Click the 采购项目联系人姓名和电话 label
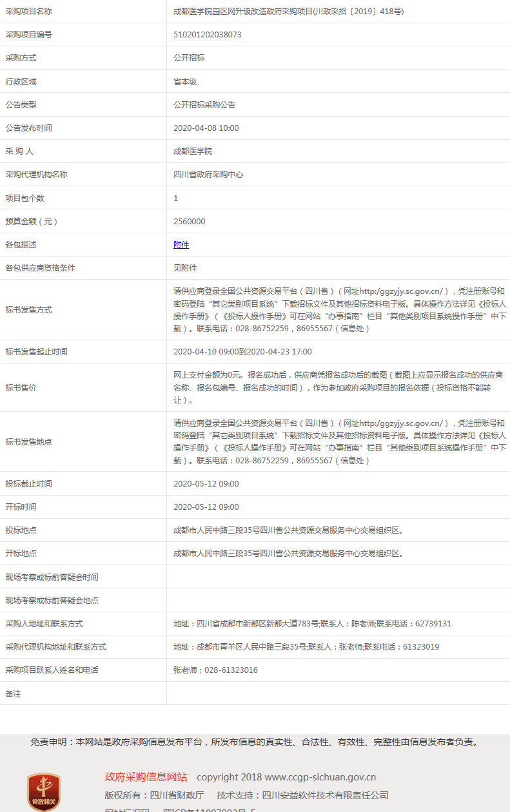The width and height of the screenshot is (510, 812). 52,670
